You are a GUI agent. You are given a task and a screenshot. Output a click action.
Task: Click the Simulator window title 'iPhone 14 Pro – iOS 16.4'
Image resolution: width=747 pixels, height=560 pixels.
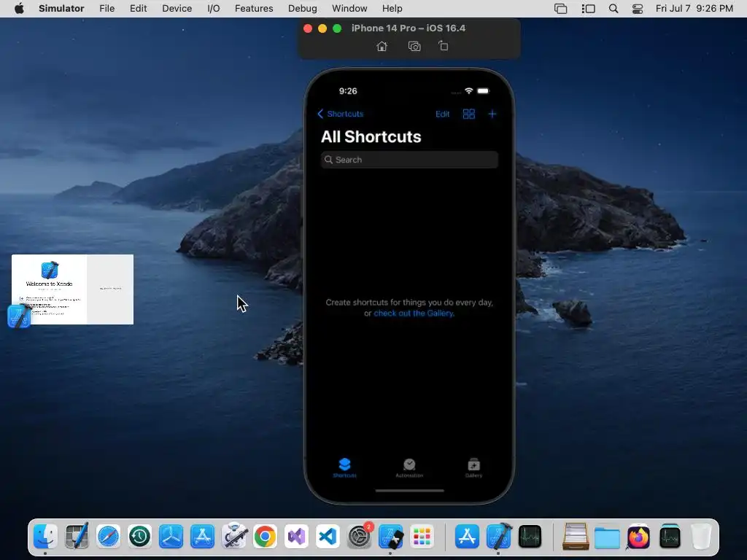[409, 28]
